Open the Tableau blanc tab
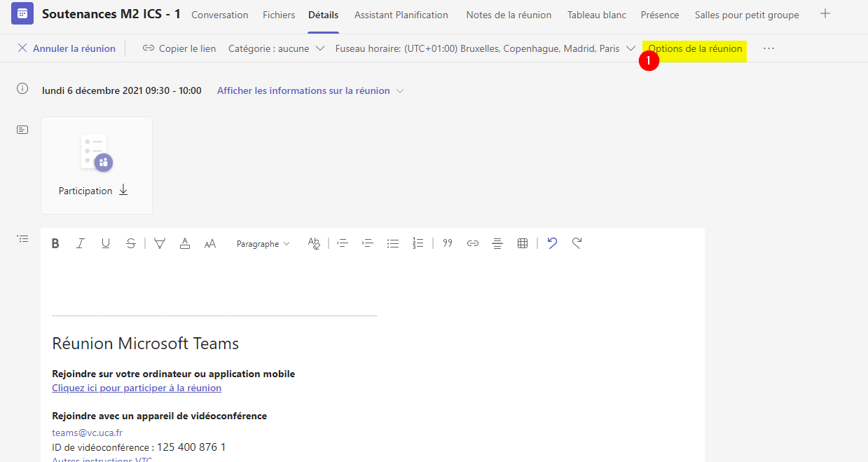868x462 pixels. [596, 14]
